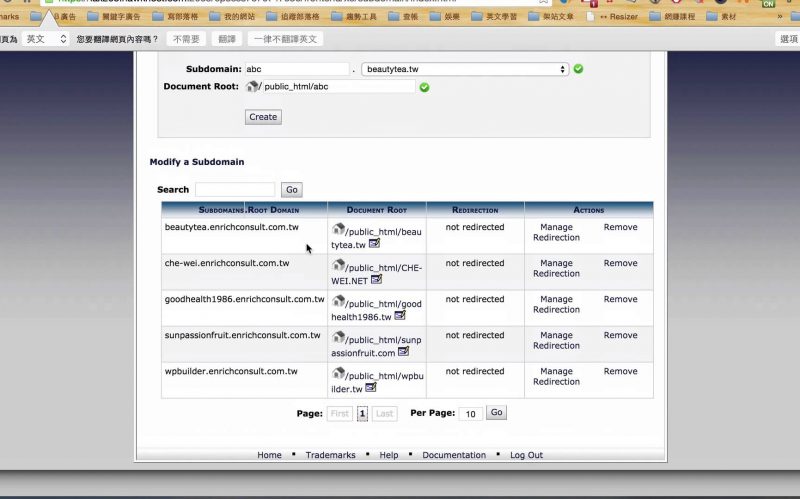Viewport: 800px width, 499px height.
Task: Manage Redirection for goodhealth1986 subdomain
Action: point(556,304)
